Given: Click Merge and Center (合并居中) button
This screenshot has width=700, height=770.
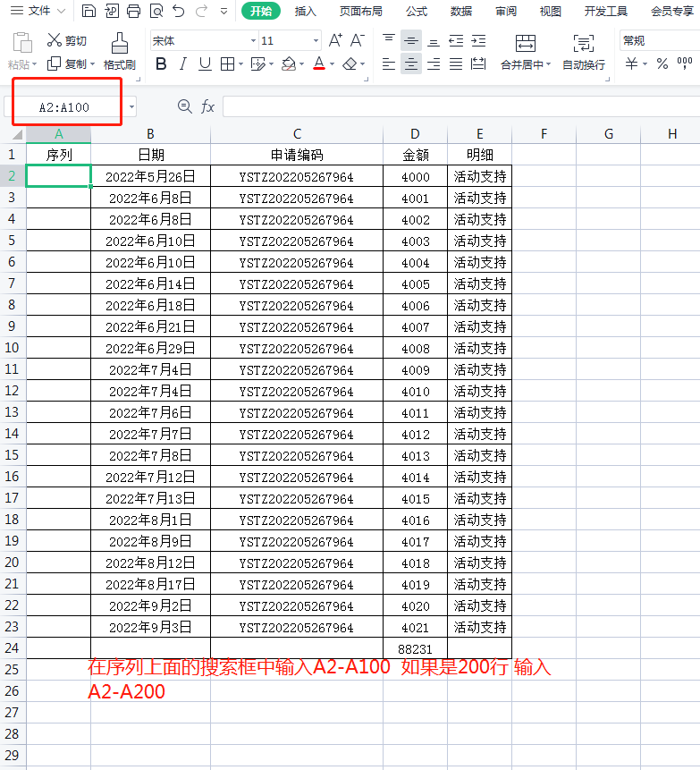Looking at the screenshot, I should click(x=526, y=52).
